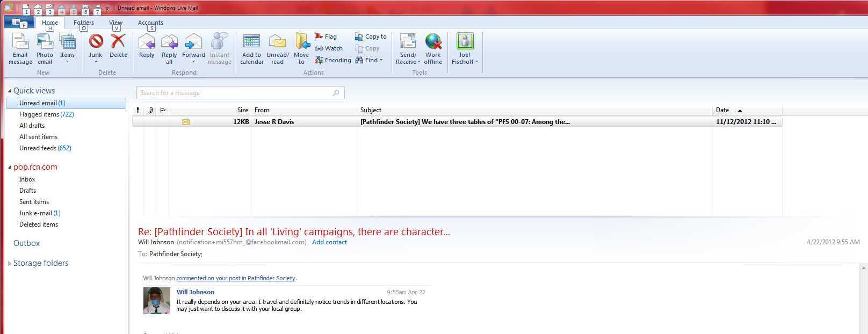Delete the selected message

[118, 46]
